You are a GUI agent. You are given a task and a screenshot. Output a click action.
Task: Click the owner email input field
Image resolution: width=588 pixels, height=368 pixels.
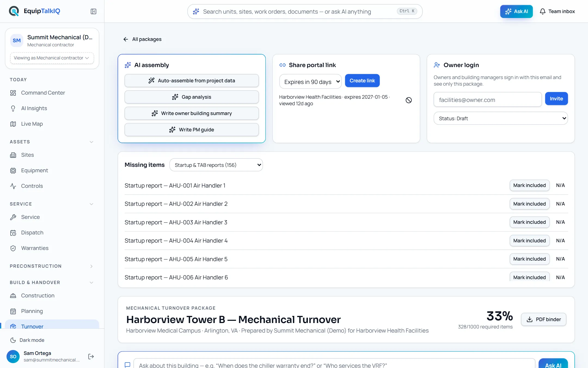click(488, 100)
